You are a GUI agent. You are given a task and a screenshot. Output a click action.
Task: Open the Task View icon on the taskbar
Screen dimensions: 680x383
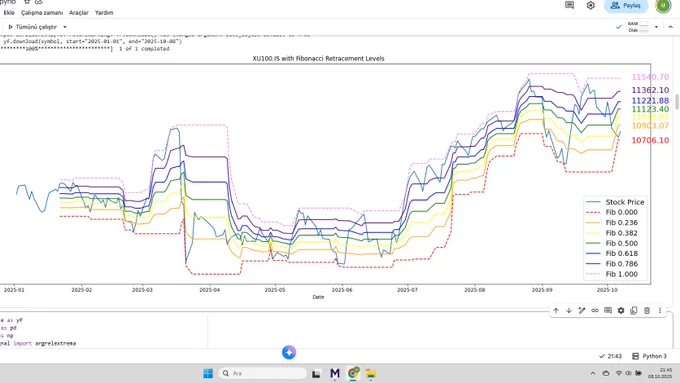316,373
